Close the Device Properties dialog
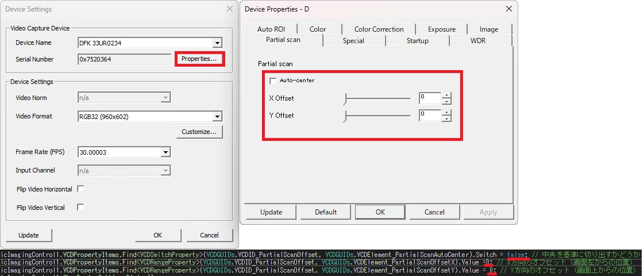The width and height of the screenshot is (644, 276). 508,9
